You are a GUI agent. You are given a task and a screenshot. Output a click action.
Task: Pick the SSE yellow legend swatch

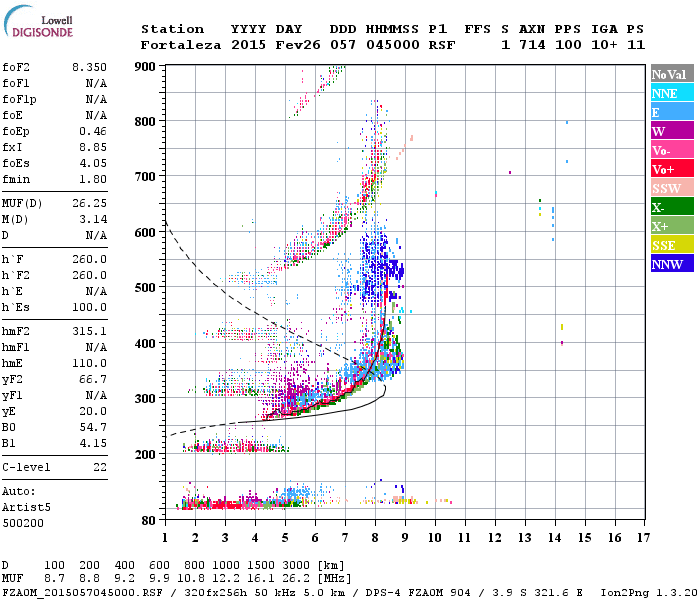point(671,245)
